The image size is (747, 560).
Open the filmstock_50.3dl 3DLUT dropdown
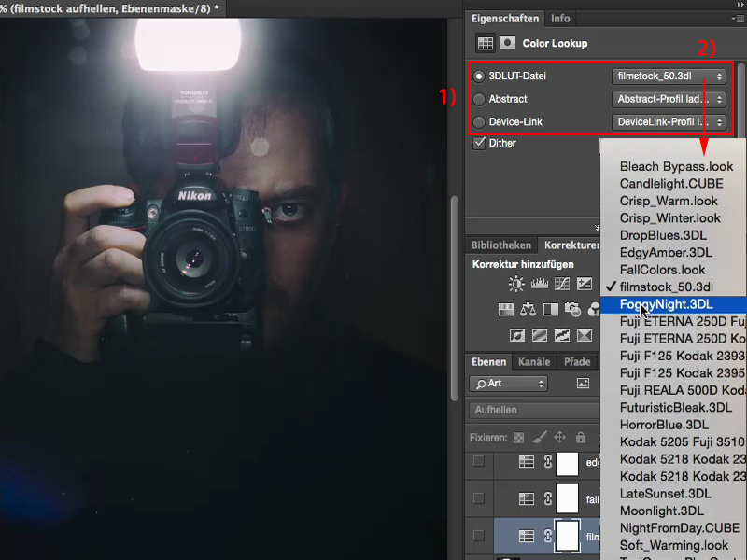coord(669,77)
